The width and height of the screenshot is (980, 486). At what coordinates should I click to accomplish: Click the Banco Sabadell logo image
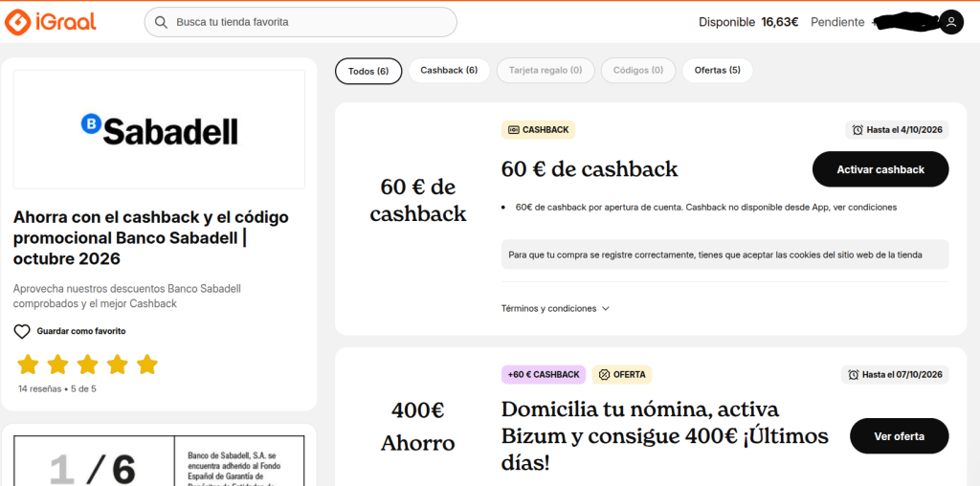(x=159, y=129)
